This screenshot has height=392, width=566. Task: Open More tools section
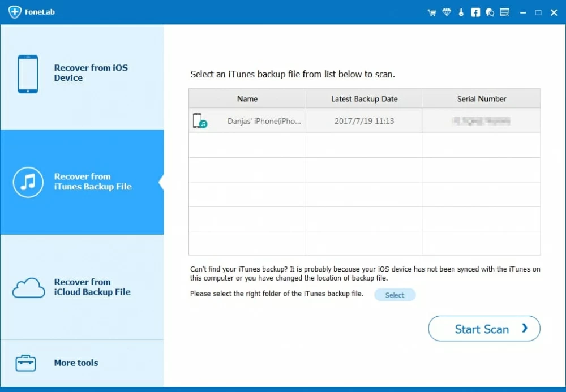point(82,363)
